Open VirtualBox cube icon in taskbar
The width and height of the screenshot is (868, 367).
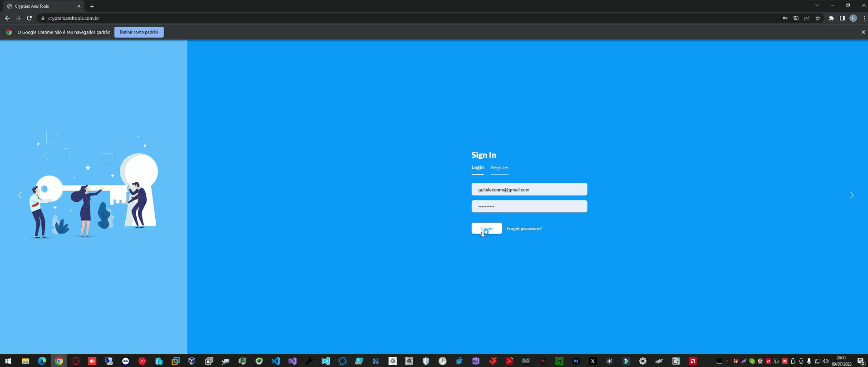[x=192, y=361]
